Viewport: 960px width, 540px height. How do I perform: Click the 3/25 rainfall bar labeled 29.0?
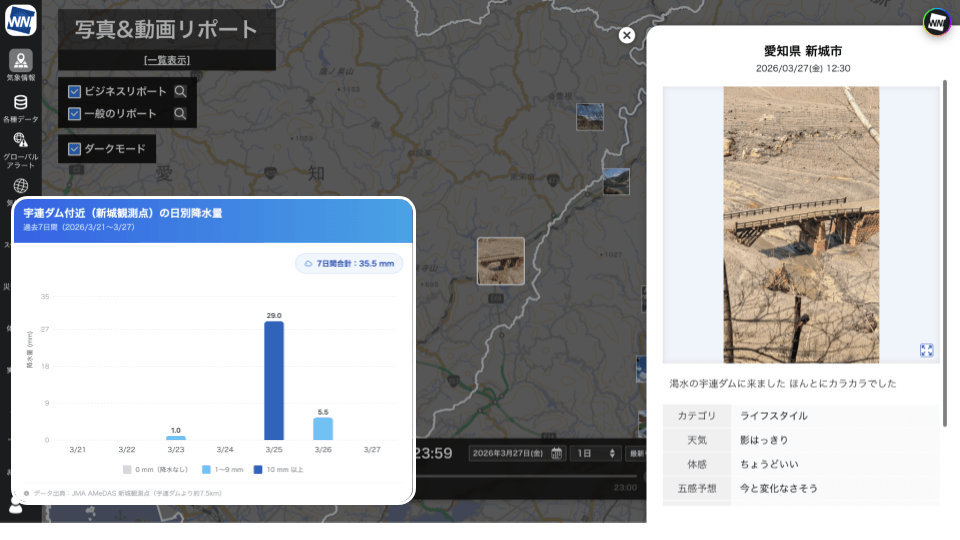coord(274,380)
